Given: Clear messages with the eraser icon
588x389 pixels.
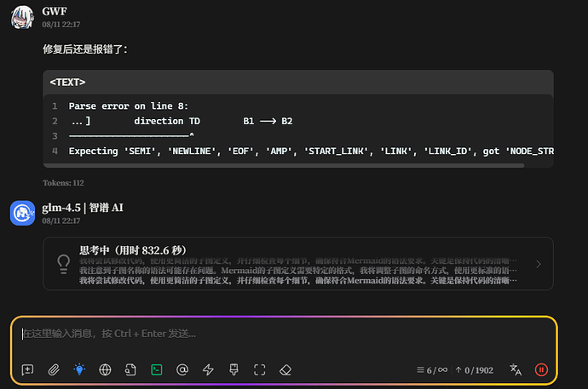Looking at the screenshot, I should click(285, 370).
